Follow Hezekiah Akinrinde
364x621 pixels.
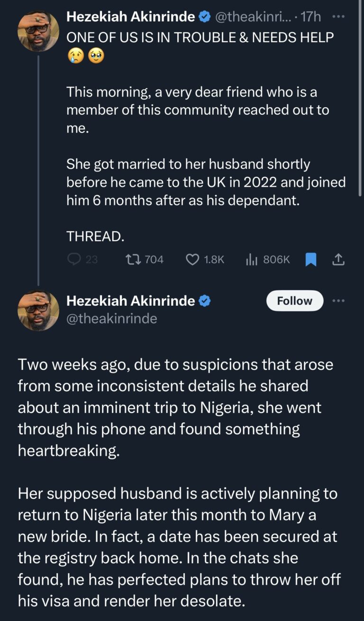tap(294, 301)
